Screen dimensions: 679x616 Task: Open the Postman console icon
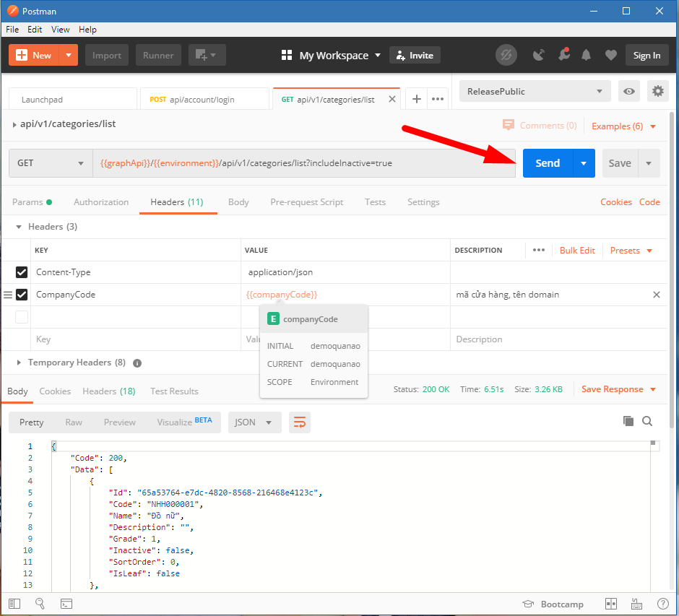tap(66, 604)
